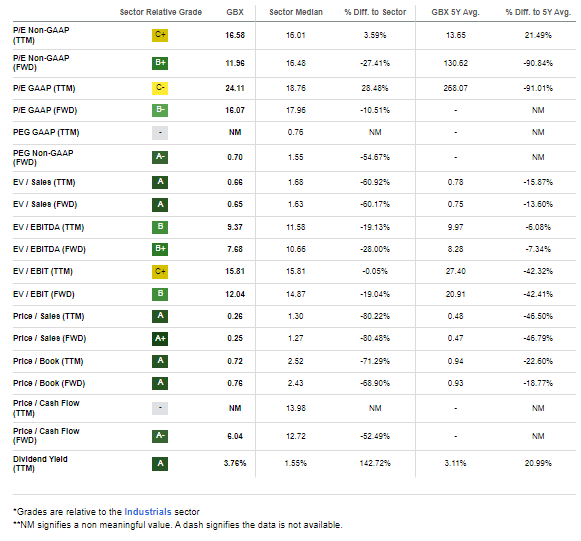Image resolution: width=581 pixels, height=541 pixels.
Task: Select the Price / Cash Flow (FWD) row label
Action: 46,436
